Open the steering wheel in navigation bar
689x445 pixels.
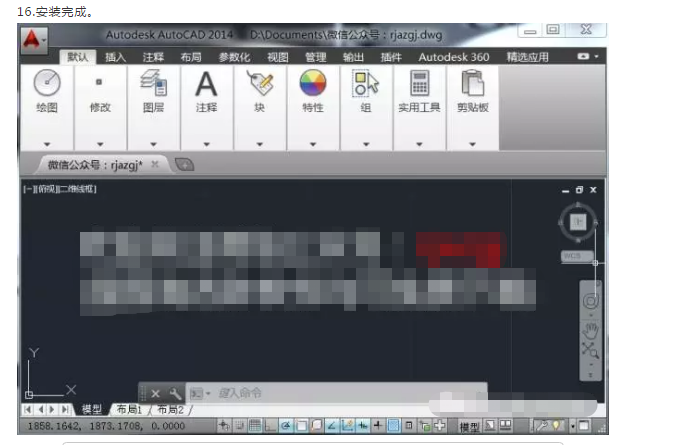coord(591,301)
